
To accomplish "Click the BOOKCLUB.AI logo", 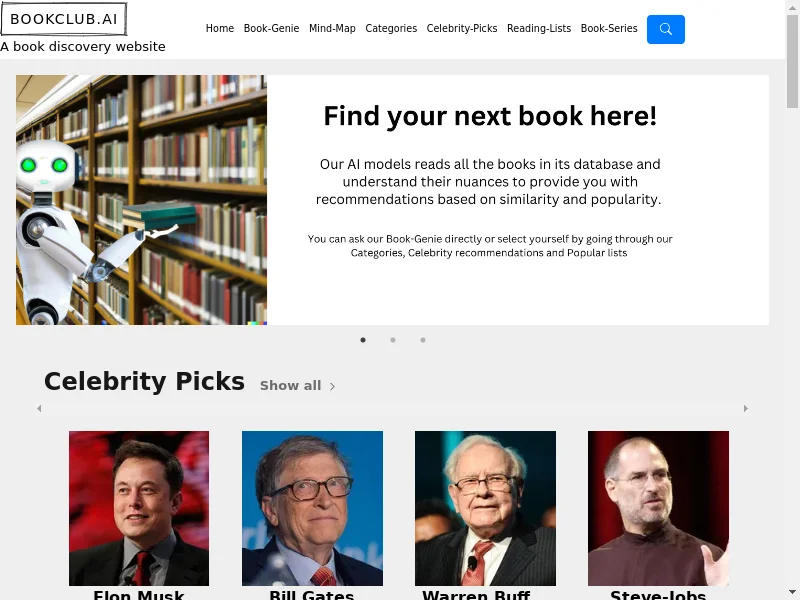I will (64, 19).
